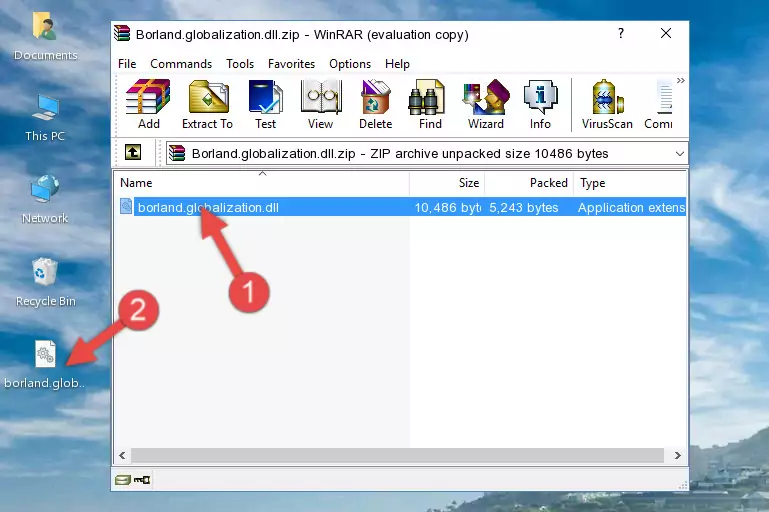The image size is (769, 512).
Task: Click the 5,243 bytes packed value
Action: (524, 207)
